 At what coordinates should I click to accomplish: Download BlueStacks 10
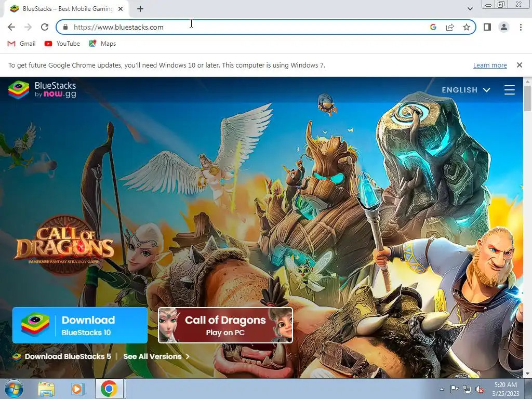(80, 325)
